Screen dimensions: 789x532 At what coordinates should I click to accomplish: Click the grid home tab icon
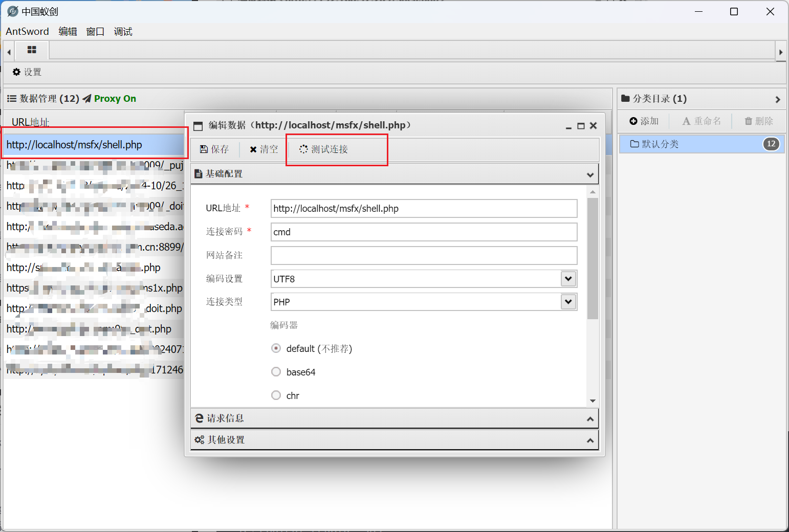(x=32, y=50)
